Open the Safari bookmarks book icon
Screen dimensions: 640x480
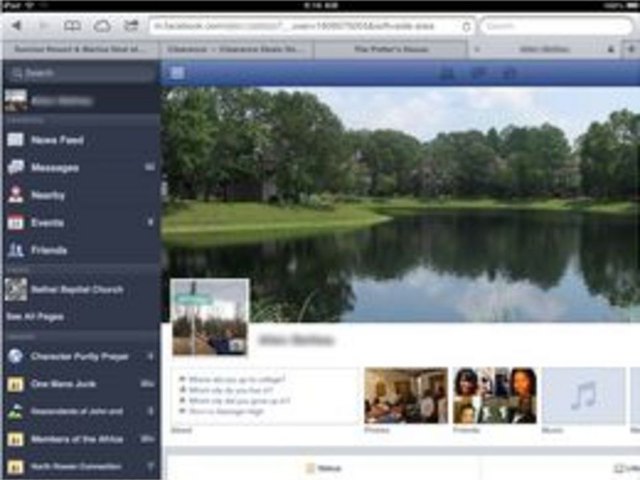[72, 26]
